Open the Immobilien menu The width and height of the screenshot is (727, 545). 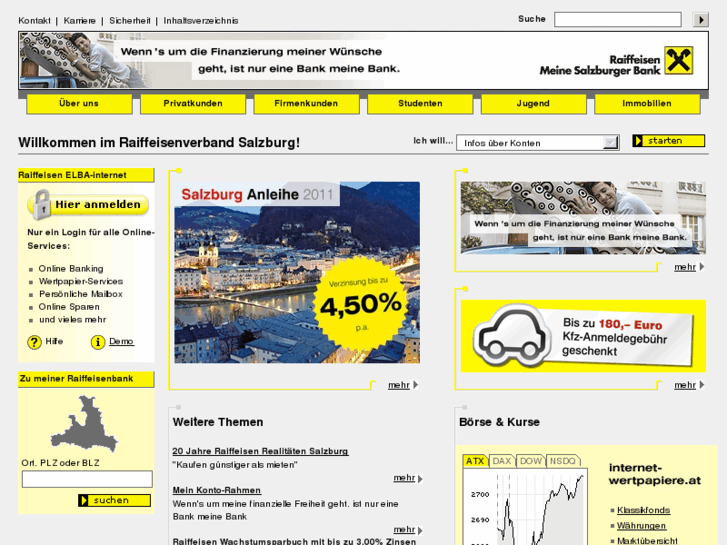pyautogui.click(x=647, y=104)
